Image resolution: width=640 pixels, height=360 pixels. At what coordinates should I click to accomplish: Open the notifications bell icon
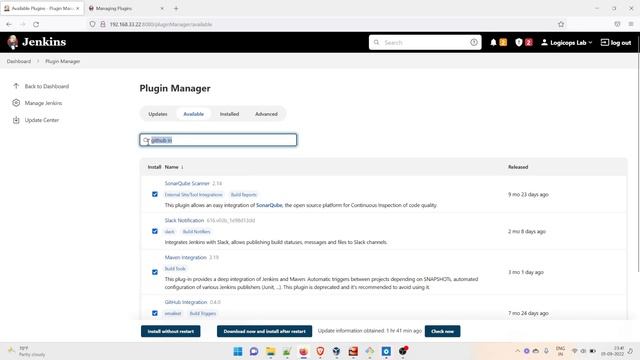(x=493, y=42)
